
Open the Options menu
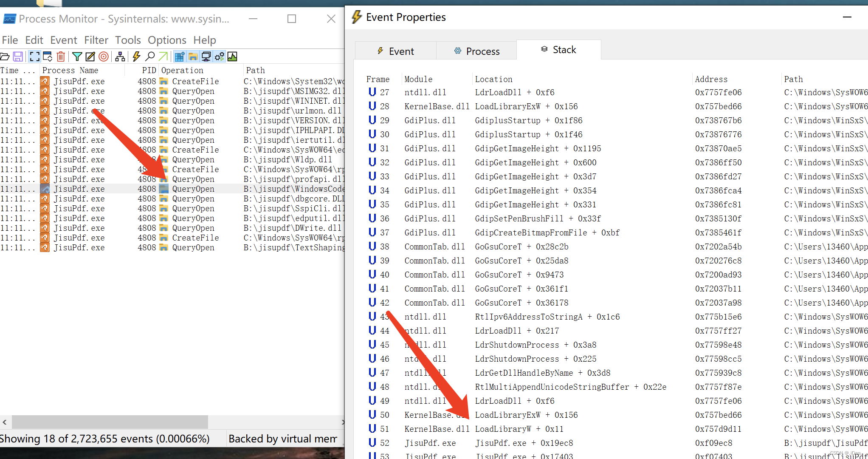[167, 40]
